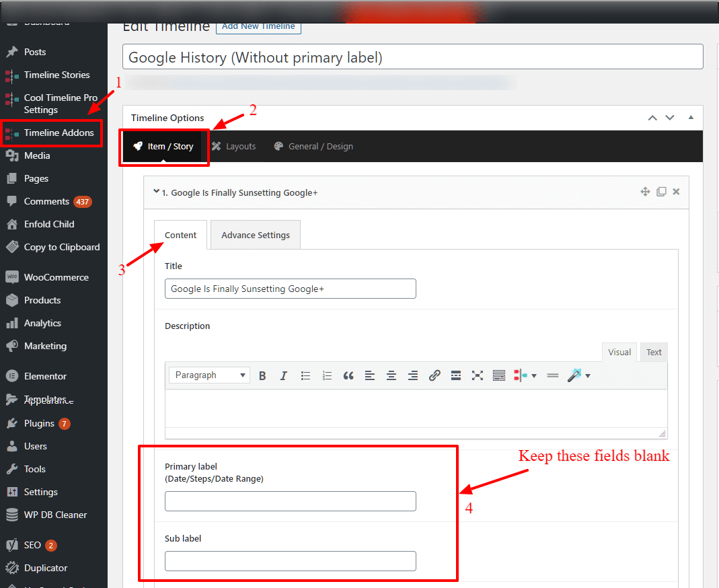
Task: Remove the Google+ story item
Action: coord(676,192)
